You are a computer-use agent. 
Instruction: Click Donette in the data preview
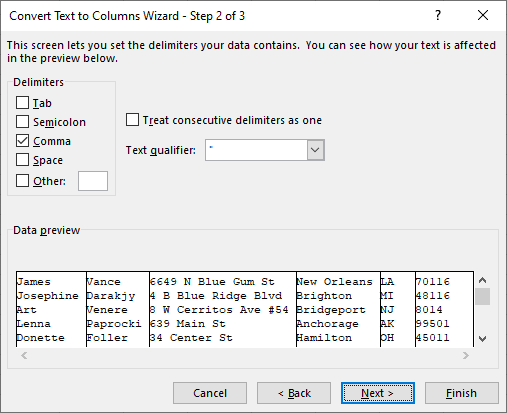pos(41,338)
